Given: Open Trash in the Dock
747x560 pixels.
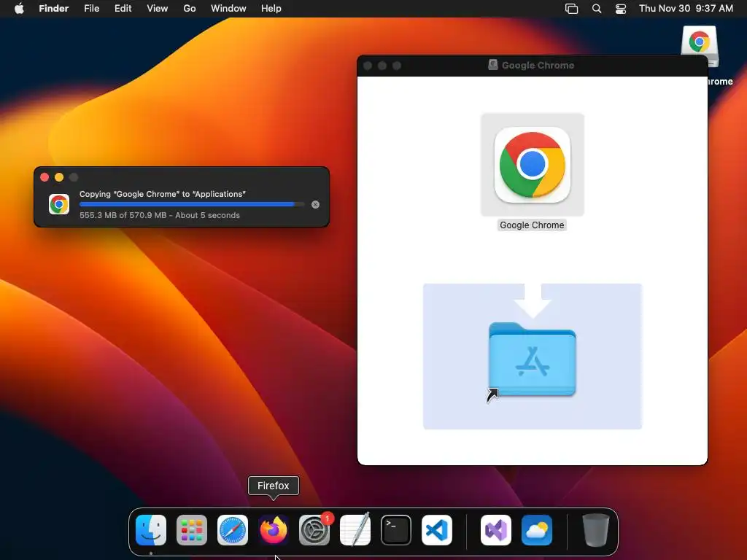Looking at the screenshot, I should point(596,530).
